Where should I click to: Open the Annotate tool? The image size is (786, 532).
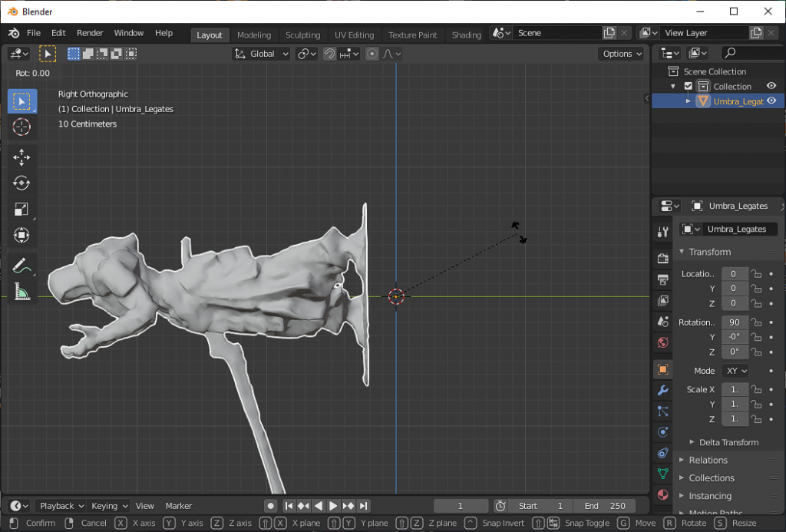tap(21, 266)
